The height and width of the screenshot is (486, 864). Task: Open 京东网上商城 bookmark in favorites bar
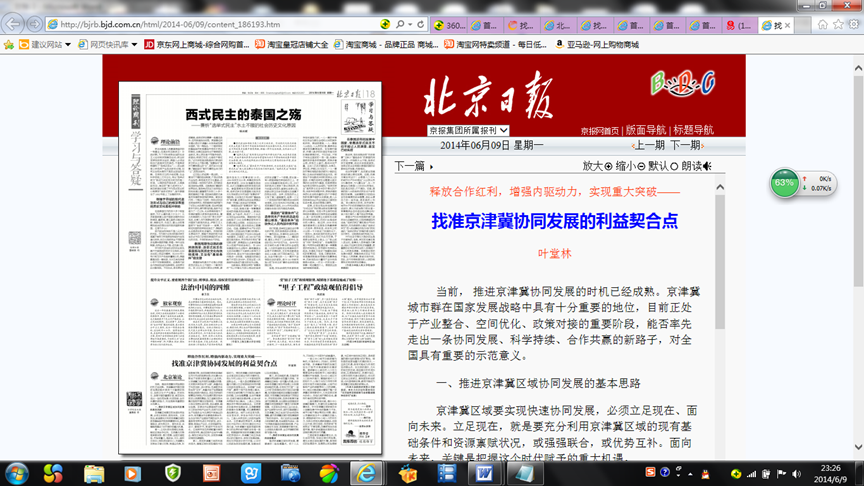coord(196,45)
